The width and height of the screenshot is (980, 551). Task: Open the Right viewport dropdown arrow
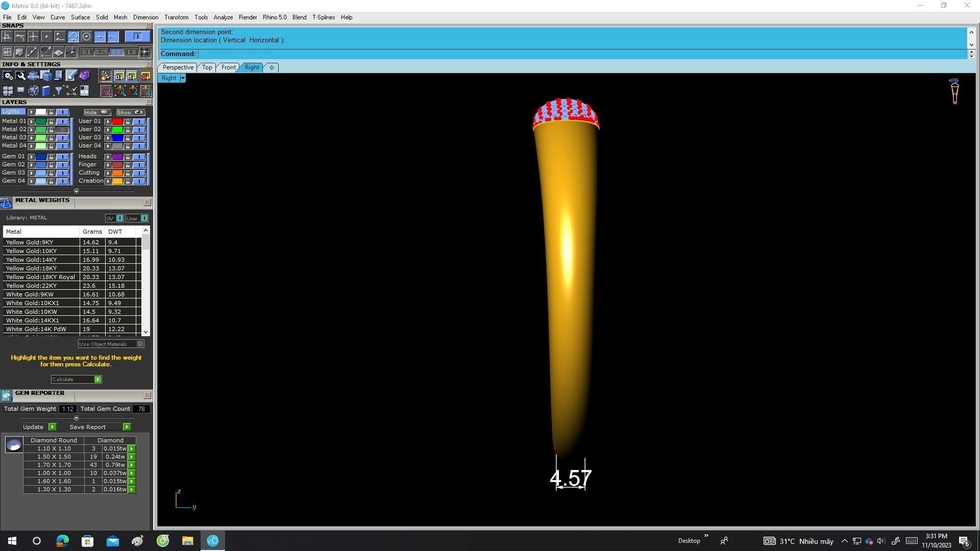(183, 78)
